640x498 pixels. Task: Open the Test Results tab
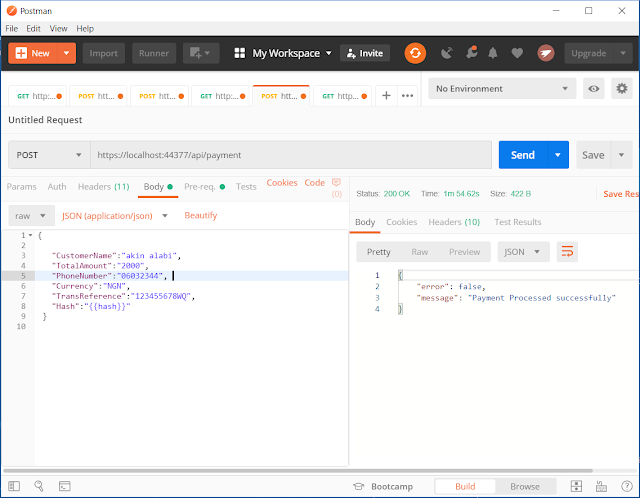pyautogui.click(x=518, y=222)
